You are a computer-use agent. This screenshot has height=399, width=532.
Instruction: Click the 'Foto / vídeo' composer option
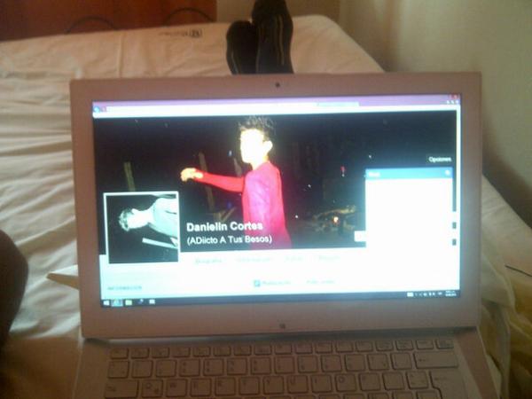coord(321,282)
